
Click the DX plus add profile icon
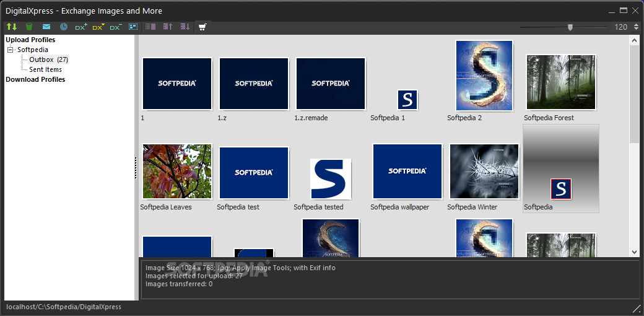coord(81,27)
